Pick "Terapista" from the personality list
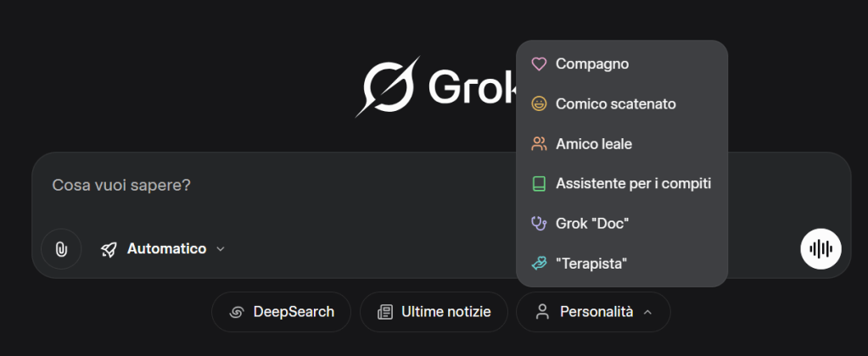868x356 pixels. click(591, 264)
